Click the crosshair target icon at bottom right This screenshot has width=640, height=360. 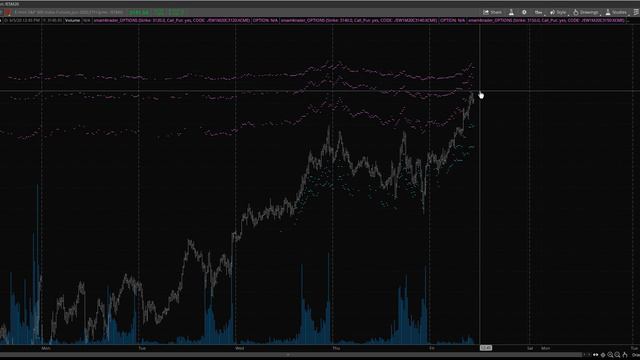click(603, 355)
